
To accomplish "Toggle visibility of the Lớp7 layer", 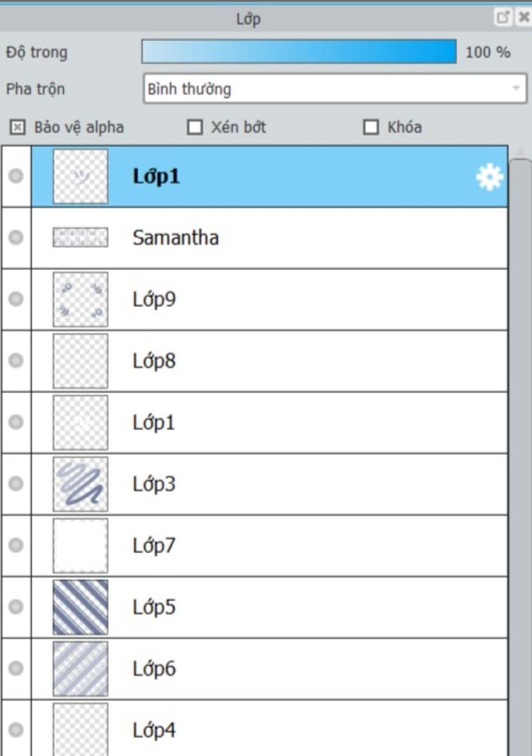I will tap(16, 545).
